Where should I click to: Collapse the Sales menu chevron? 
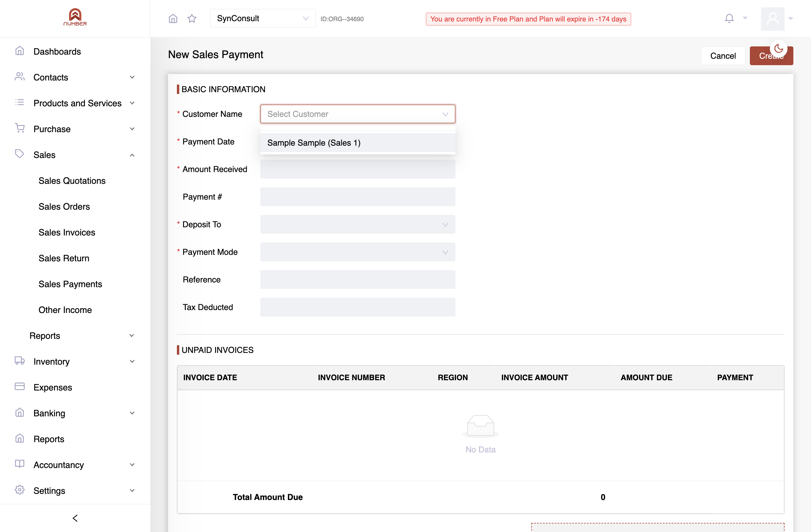(132, 155)
